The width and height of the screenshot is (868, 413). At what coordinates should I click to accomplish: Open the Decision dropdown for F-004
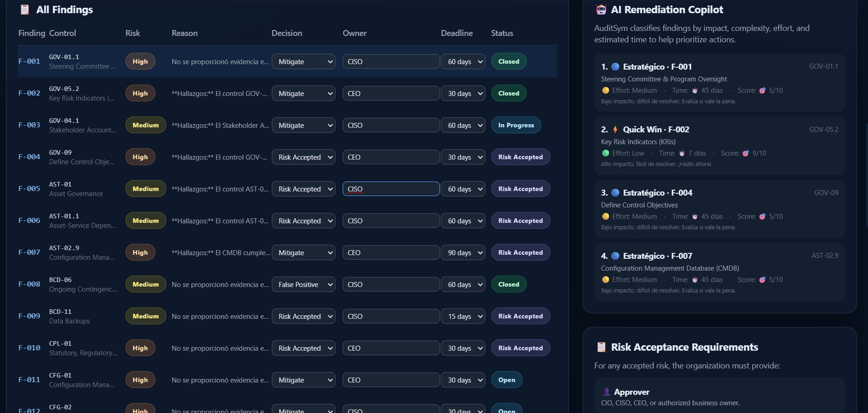click(304, 157)
